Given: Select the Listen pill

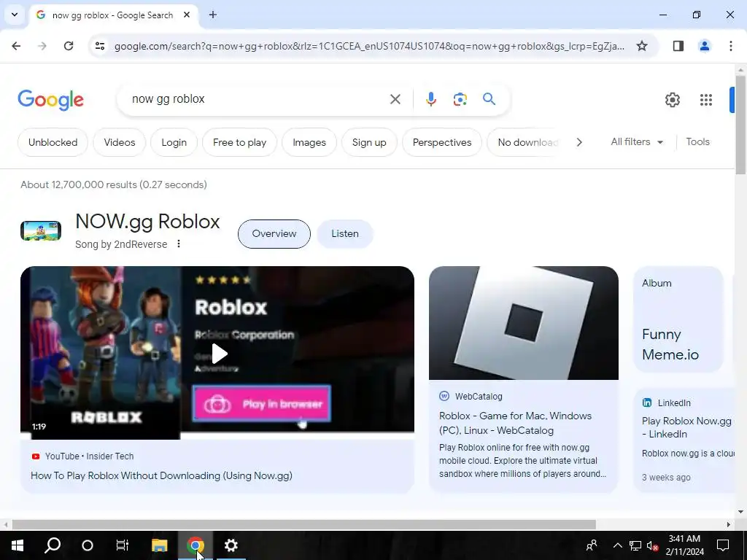Looking at the screenshot, I should click(x=345, y=234).
